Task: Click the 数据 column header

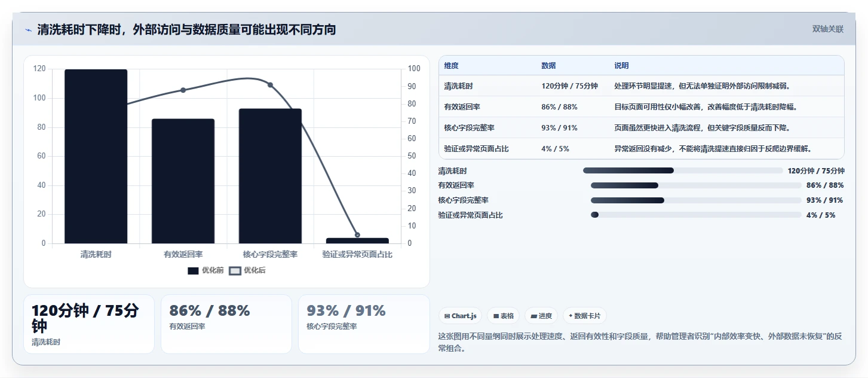Action: tap(548, 66)
